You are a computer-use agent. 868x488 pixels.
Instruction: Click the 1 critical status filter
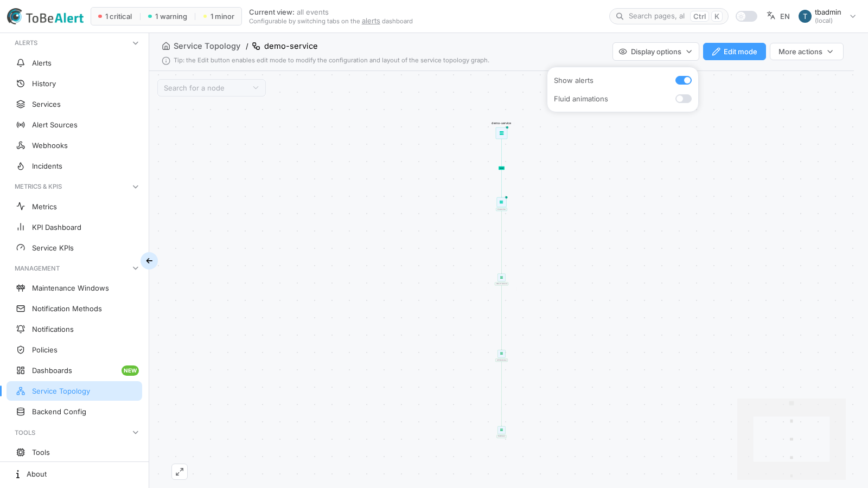pyautogui.click(x=115, y=16)
